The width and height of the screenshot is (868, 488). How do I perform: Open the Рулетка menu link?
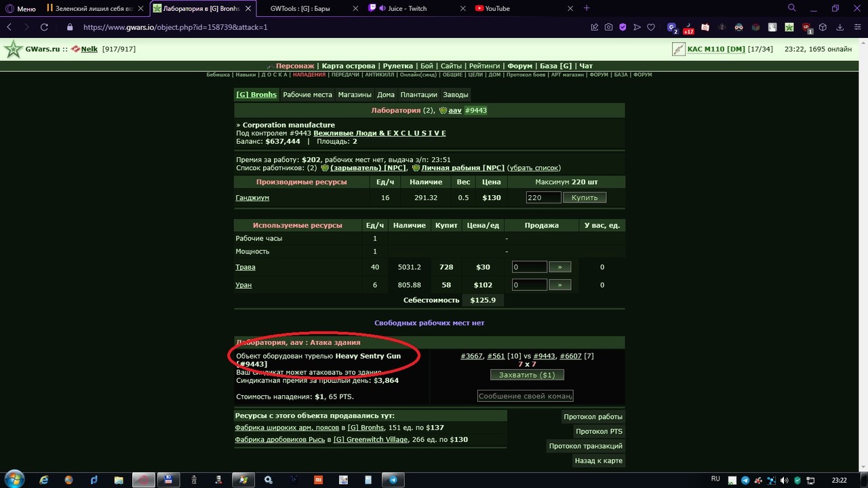397,66
